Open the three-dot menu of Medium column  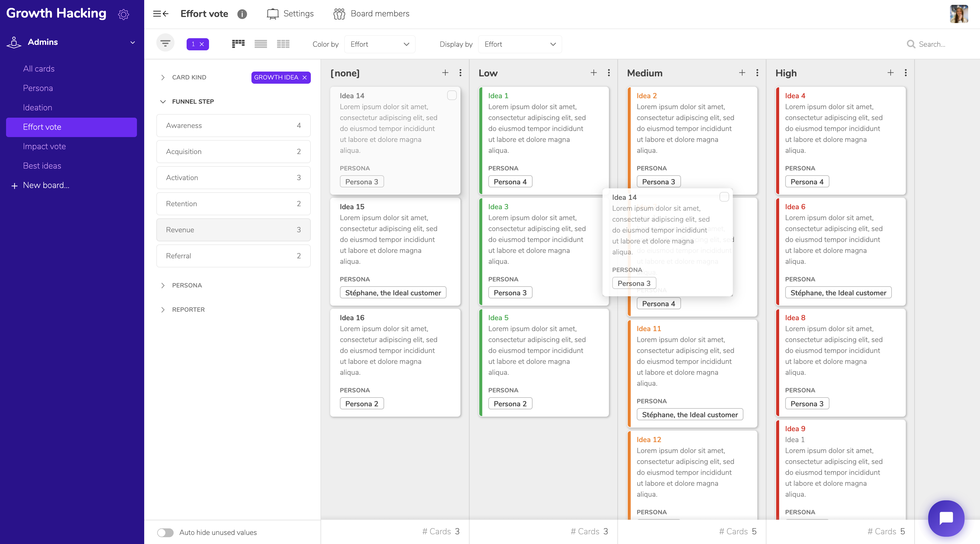[x=757, y=73]
